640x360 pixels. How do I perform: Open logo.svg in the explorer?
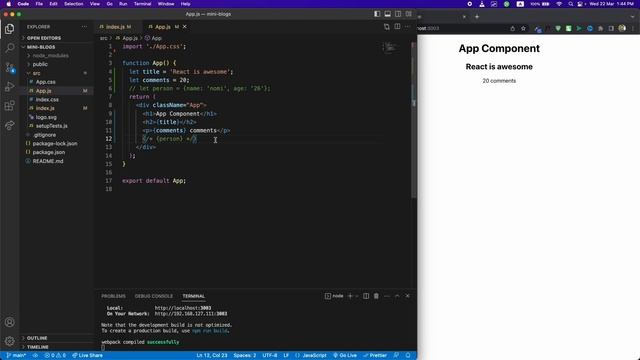click(46, 117)
